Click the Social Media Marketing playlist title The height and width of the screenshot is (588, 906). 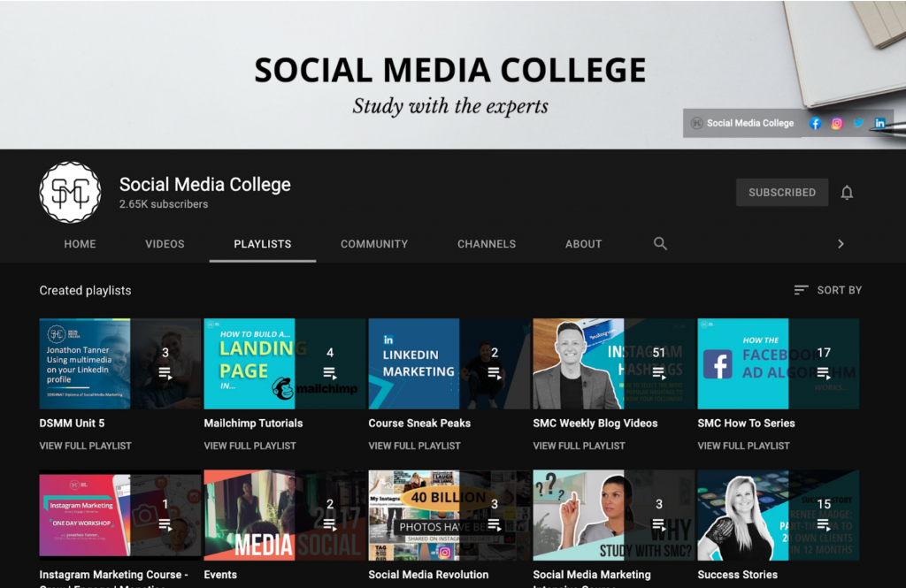tap(592, 578)
